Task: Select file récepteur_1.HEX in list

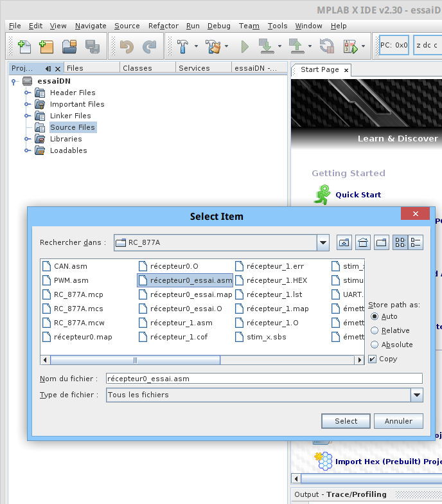Action: pos(271,280)
